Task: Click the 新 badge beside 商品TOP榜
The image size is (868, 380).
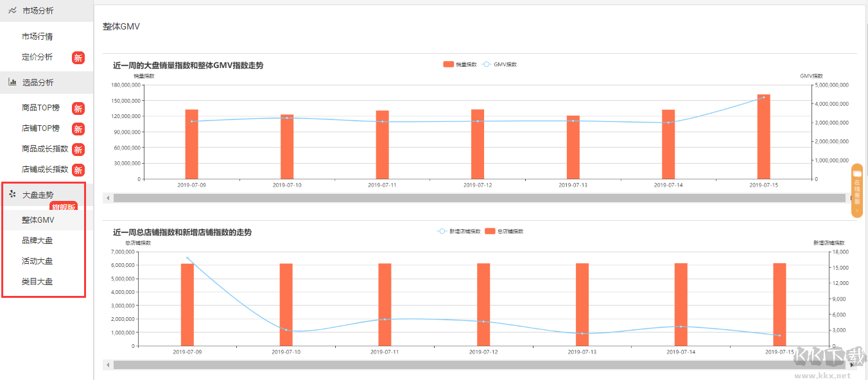Action: (x=78, y=108)
